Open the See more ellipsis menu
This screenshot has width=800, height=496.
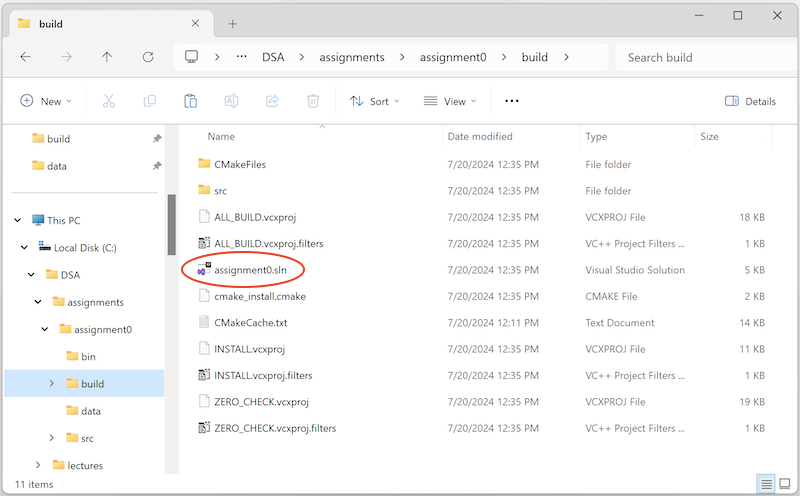coord(512,101)
